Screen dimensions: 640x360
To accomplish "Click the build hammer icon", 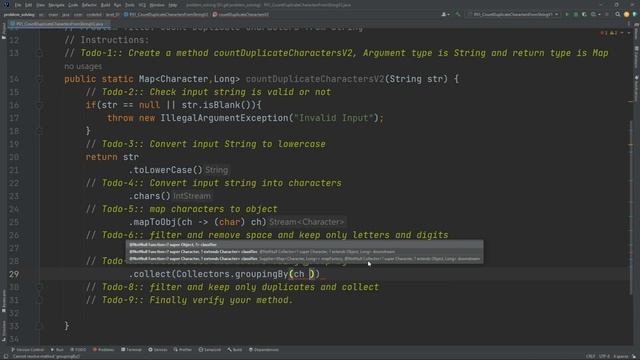I will click(458, 14).
